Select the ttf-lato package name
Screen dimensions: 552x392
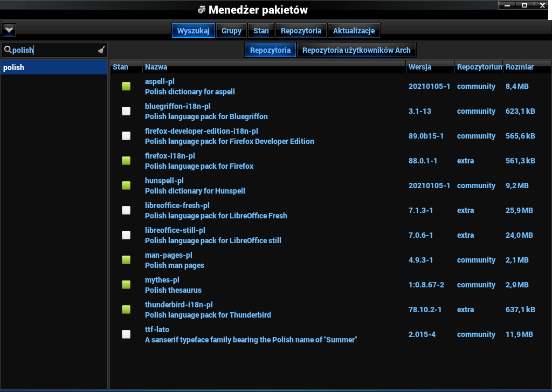(157, 329)
